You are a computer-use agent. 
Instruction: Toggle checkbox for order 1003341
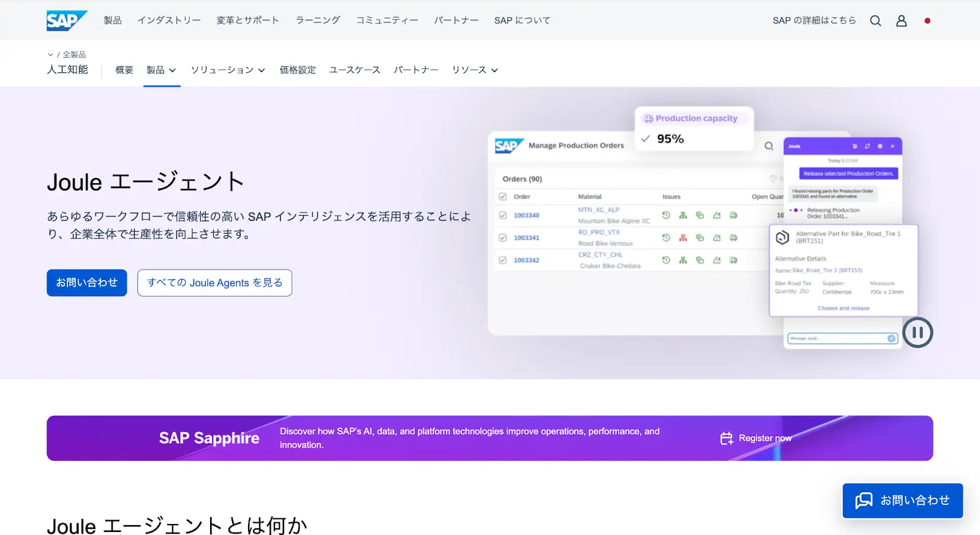pyautogui.click(x=503, y=238)
